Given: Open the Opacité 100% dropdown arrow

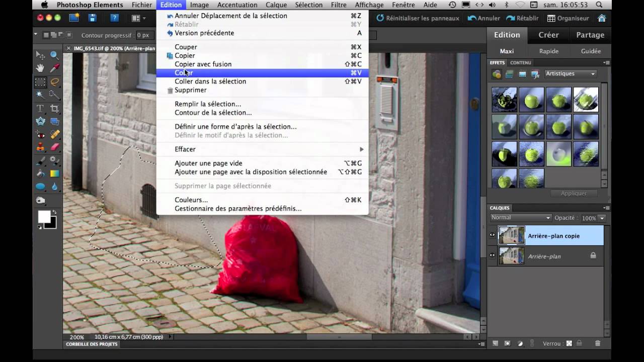Looking at the screenshot, I should tap(602, 218).
